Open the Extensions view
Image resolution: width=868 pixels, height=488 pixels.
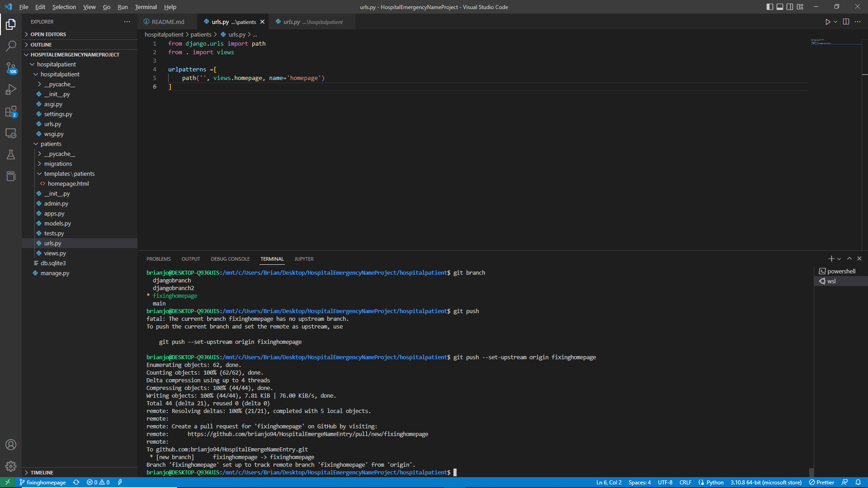pyautogui.click(x=11, y=112)
